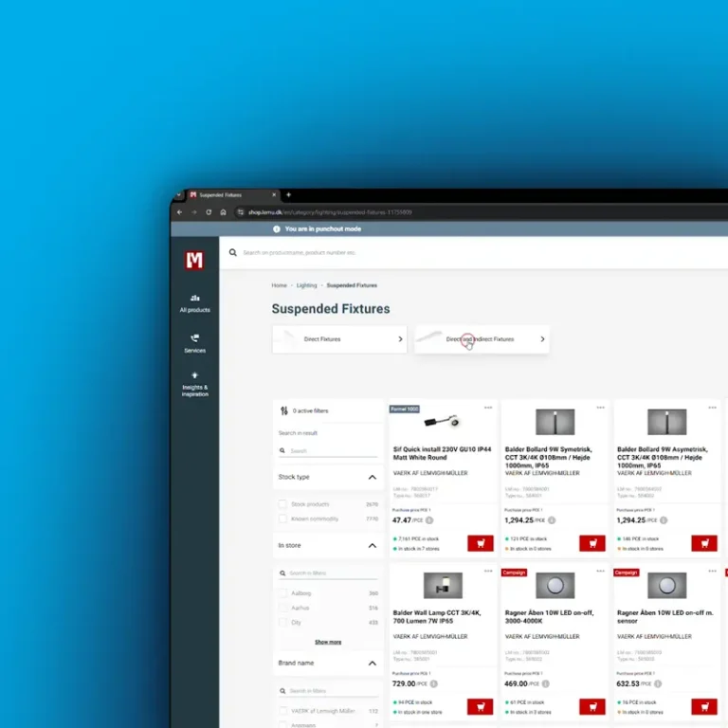Open a new browser tab with plus icon
This screenshot has width=728, height=728.
288,195
